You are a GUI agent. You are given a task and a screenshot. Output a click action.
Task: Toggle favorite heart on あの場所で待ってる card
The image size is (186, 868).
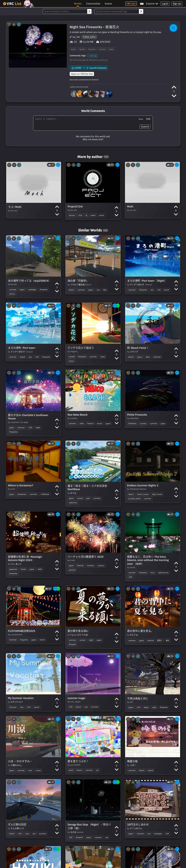click(9, 238)
